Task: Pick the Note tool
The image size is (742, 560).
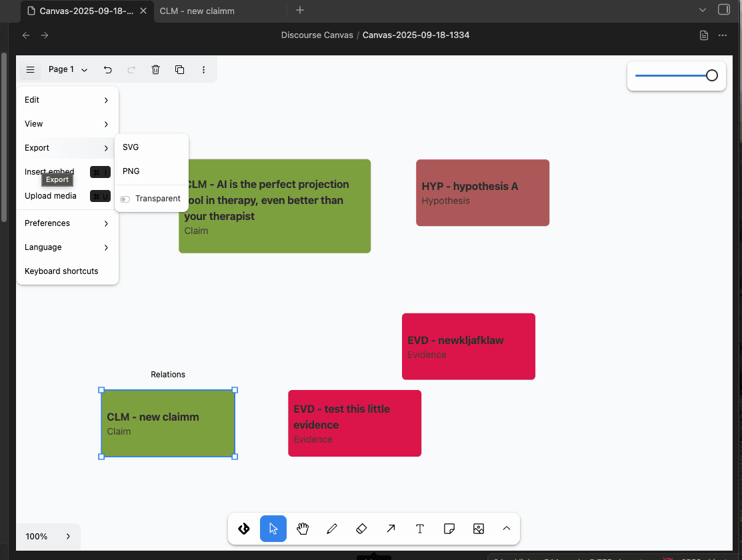Action: point(449,528)
